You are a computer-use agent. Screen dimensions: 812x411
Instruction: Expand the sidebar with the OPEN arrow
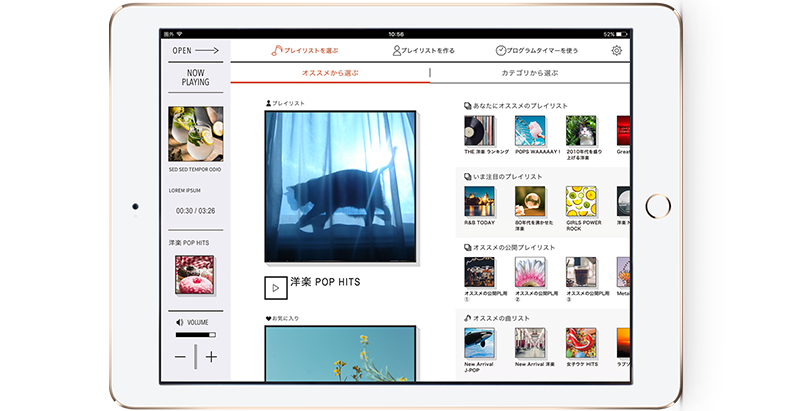click(x=195, y=50)
